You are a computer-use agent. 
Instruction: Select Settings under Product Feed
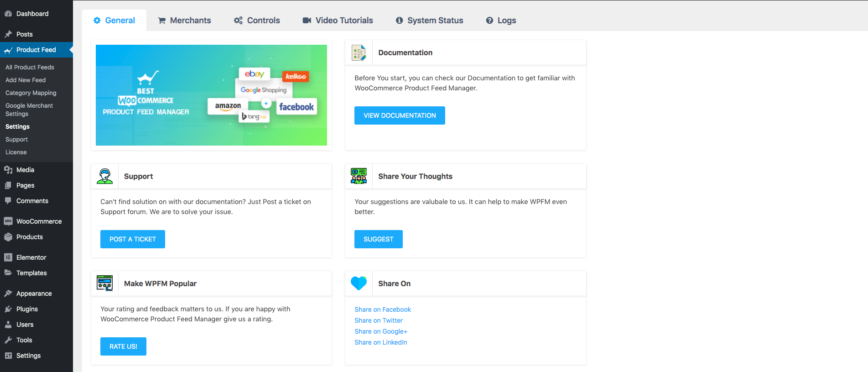coord(17,126)
